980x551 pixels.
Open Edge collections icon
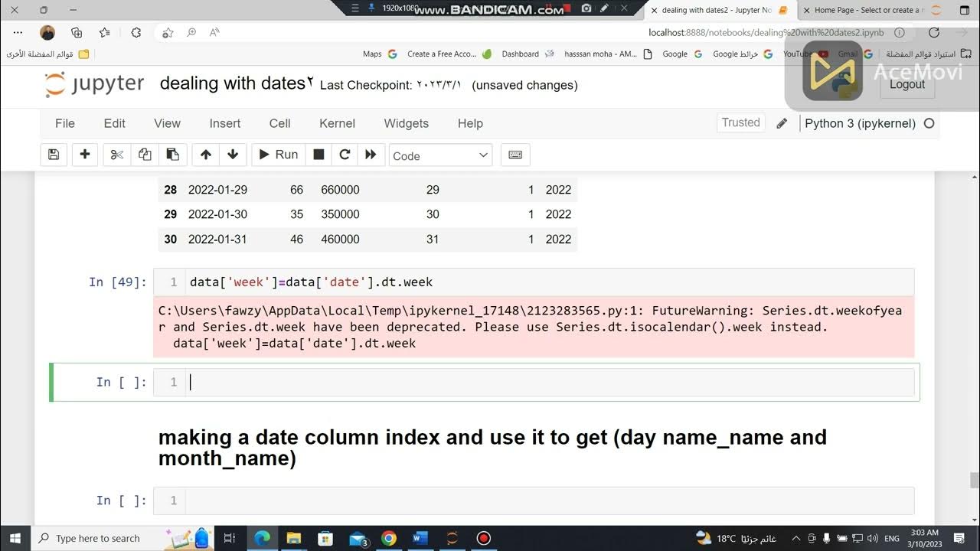point(77,33)
